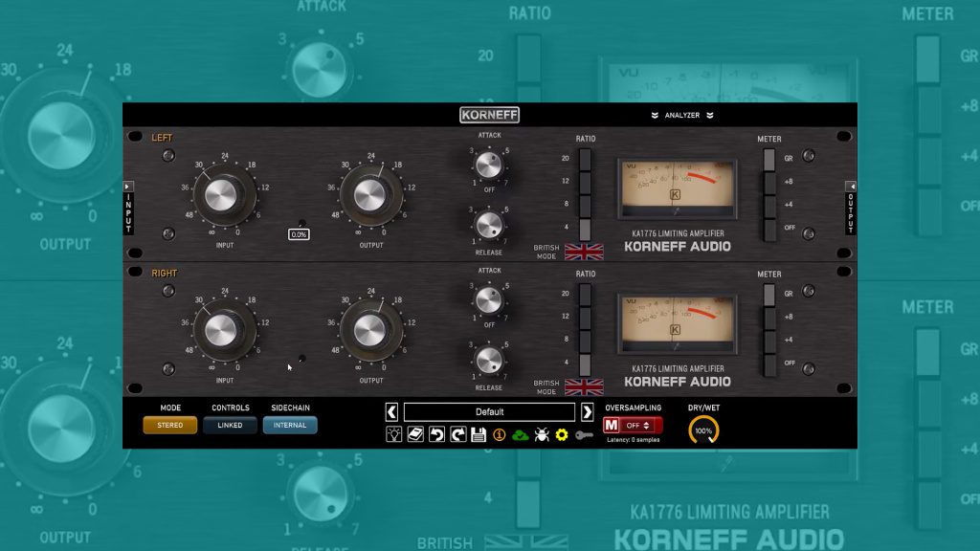Open settings with the yellow gear icon
The width and height of the screenshot is (980, 551).
562,434
